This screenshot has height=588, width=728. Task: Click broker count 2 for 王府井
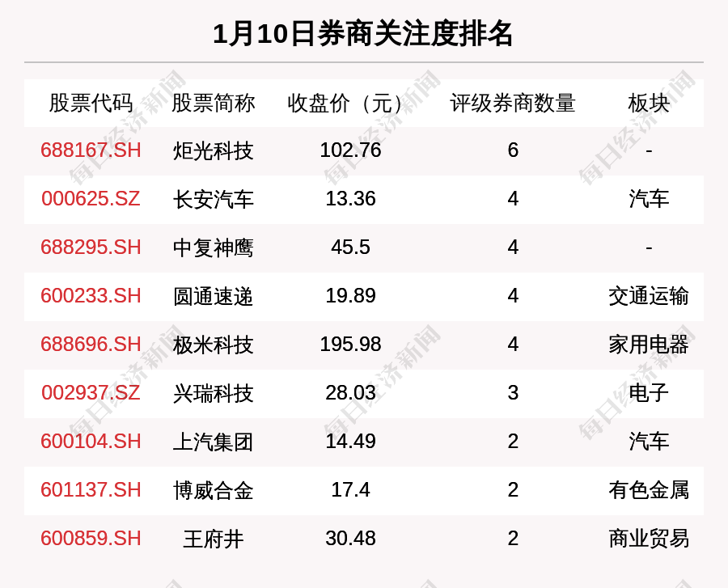(513, 539)
